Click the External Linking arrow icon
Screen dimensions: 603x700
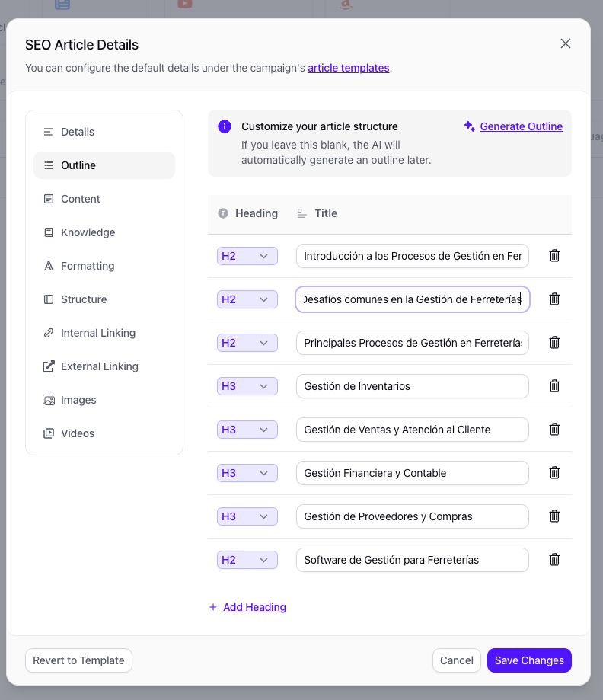(x=49, y=366)
